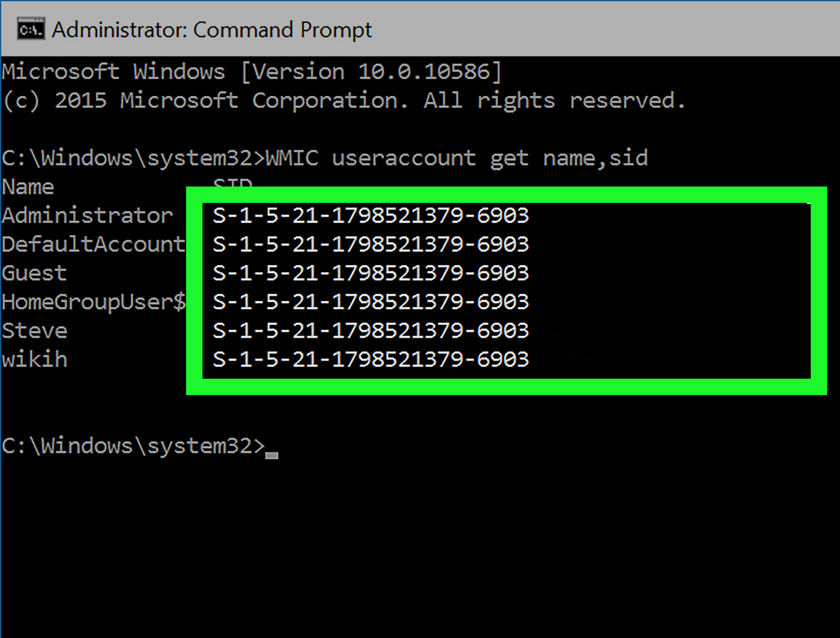Click the SID in the Steve row
This screenshot has height=638, width=840.
[370, 330]
